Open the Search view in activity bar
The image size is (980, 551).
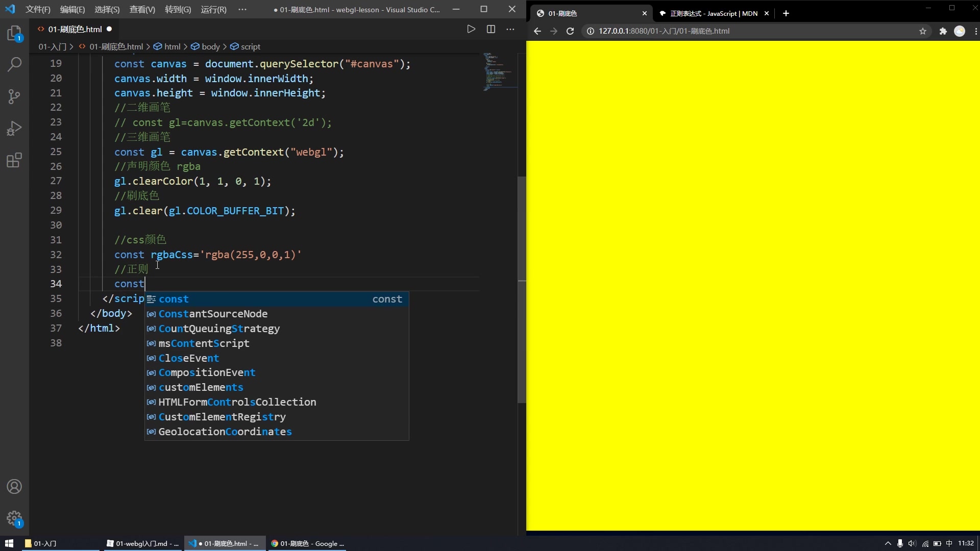point(14,65)
